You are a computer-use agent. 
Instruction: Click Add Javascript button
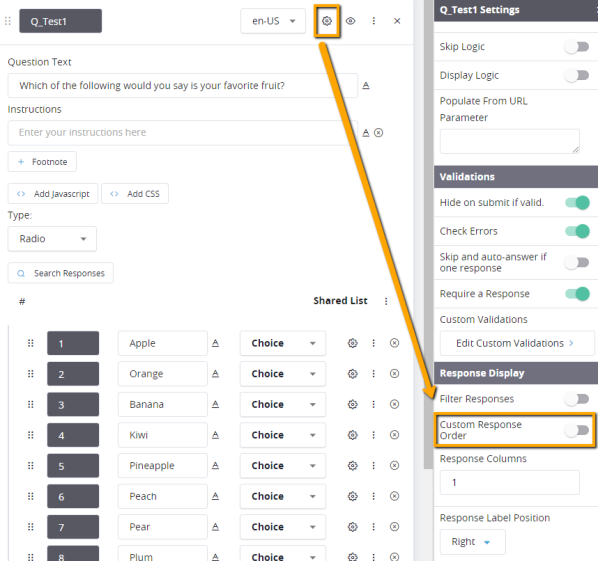click(53, 194)
